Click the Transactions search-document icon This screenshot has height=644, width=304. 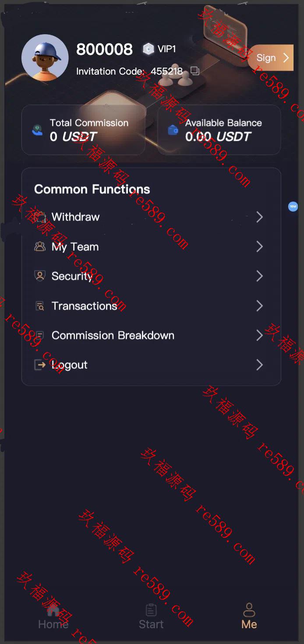40,306
